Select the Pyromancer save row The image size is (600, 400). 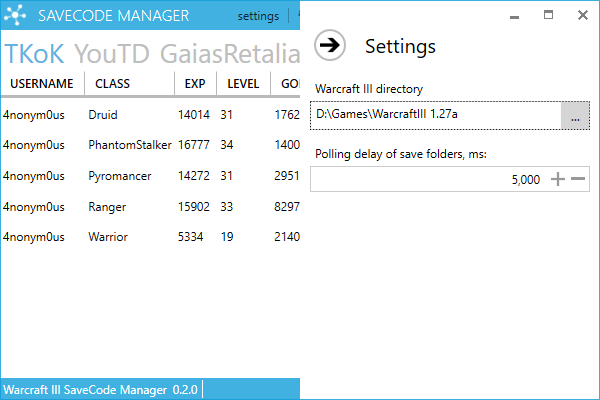click(150, 176)
